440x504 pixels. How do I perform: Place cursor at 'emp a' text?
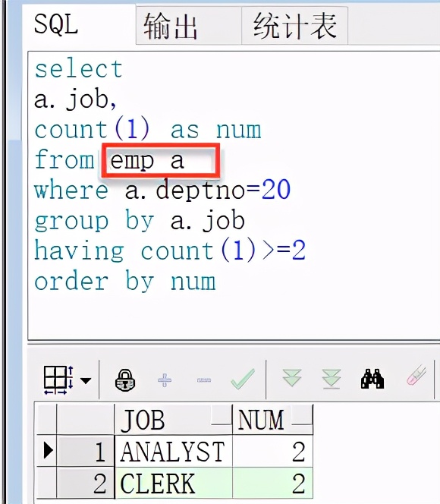(146, 161)
